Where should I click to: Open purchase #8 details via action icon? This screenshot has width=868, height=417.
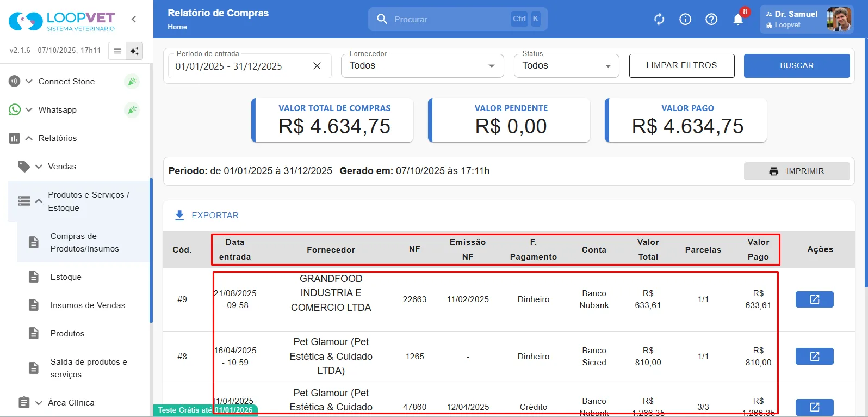click(x=814, y=357)
